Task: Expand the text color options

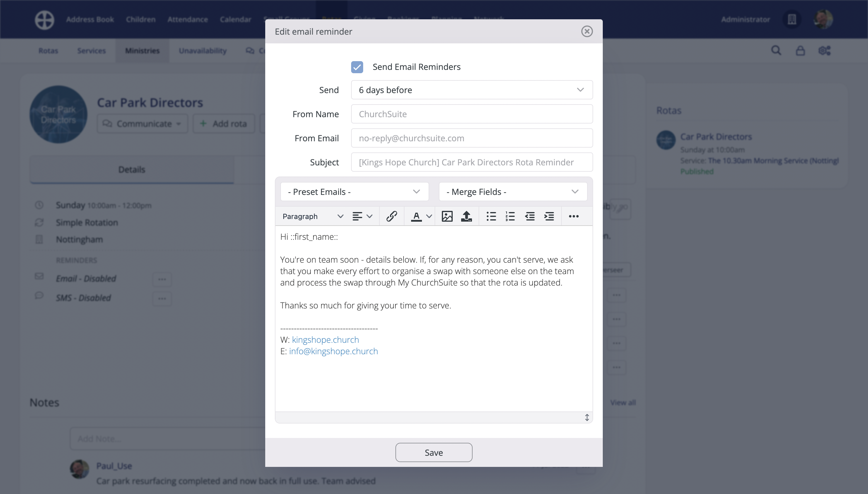Action: (x=429, y=216)
